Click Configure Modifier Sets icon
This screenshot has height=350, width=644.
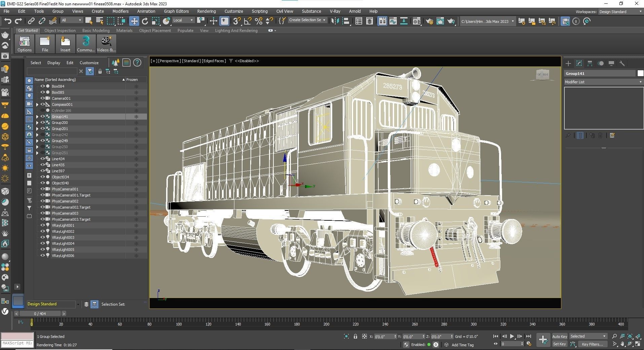(x=612, y=135)
